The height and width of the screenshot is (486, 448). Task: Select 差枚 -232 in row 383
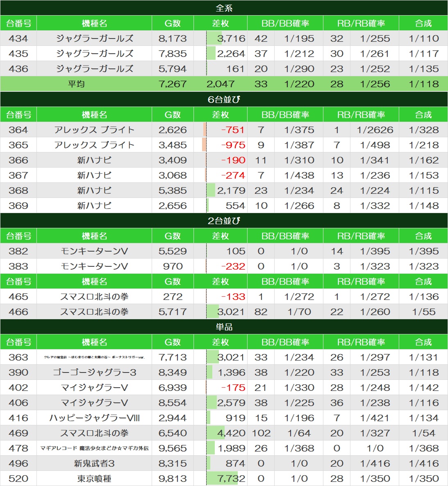coord(233,266)
